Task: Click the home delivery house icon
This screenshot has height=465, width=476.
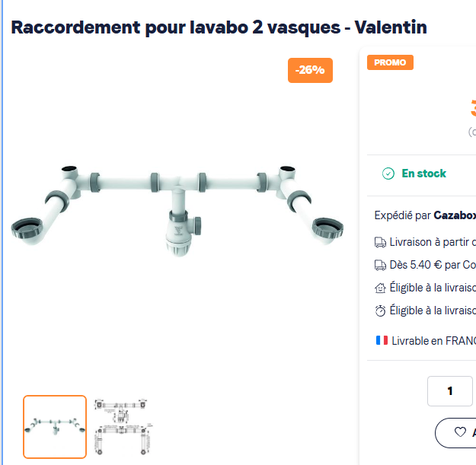Action: point(380,288)
